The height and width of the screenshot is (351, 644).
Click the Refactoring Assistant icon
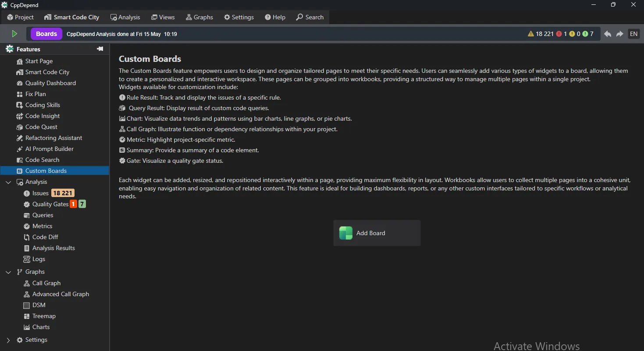pos(19,138)
